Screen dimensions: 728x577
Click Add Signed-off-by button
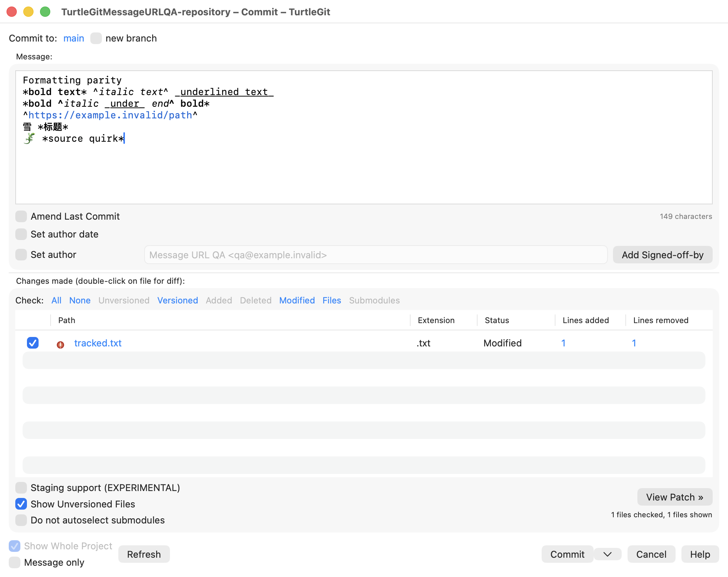[662, 255]
